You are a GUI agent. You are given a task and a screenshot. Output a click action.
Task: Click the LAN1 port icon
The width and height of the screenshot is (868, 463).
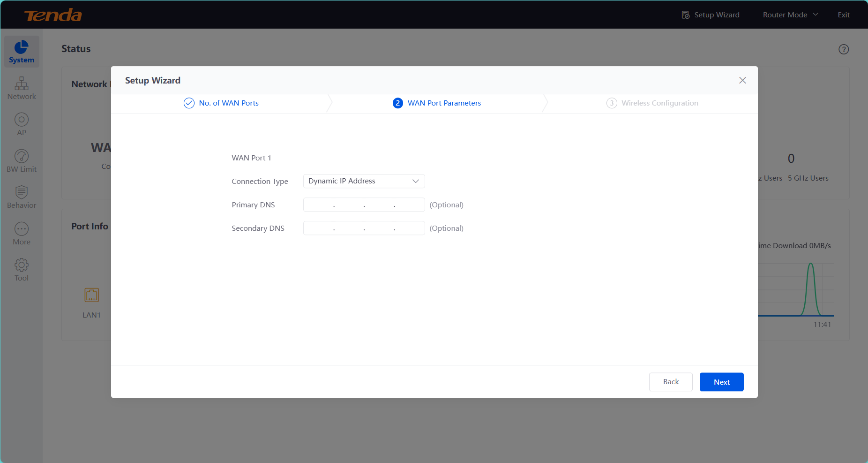(x=91, y=295)
